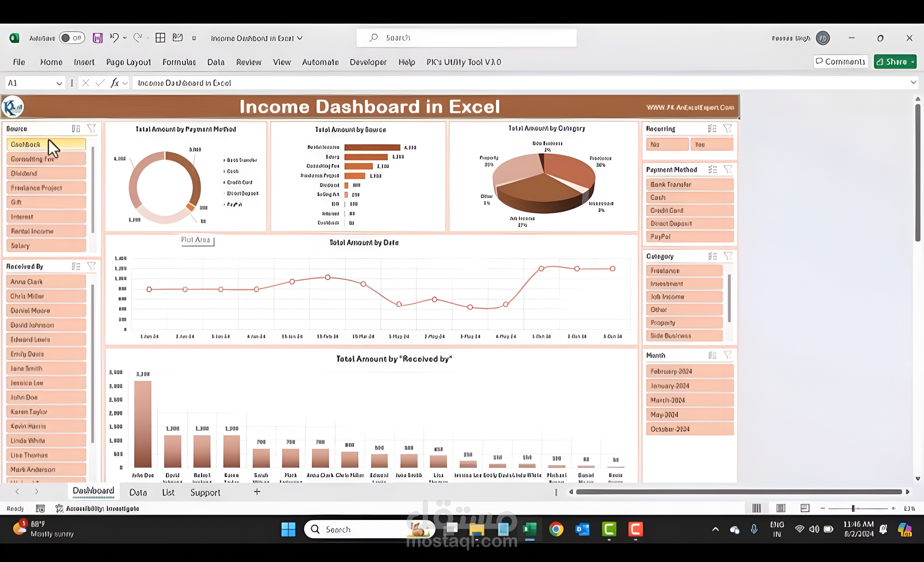924x562 pixels.
Task: Click the horizontal scrollbar at the bottom
Action: point(739,492)
